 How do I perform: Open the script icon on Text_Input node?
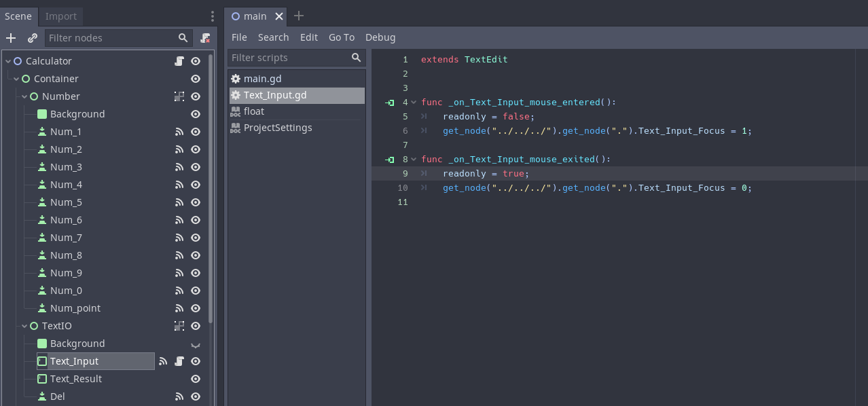click(x=179, y=361)
